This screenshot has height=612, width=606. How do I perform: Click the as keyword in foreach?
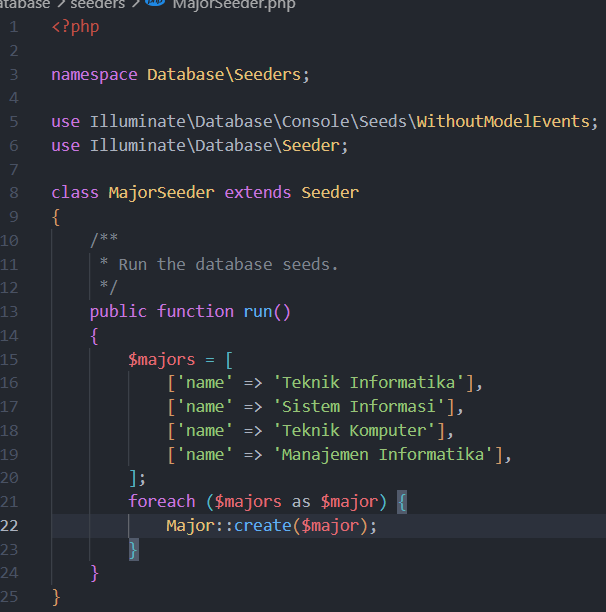coord(301,502)
